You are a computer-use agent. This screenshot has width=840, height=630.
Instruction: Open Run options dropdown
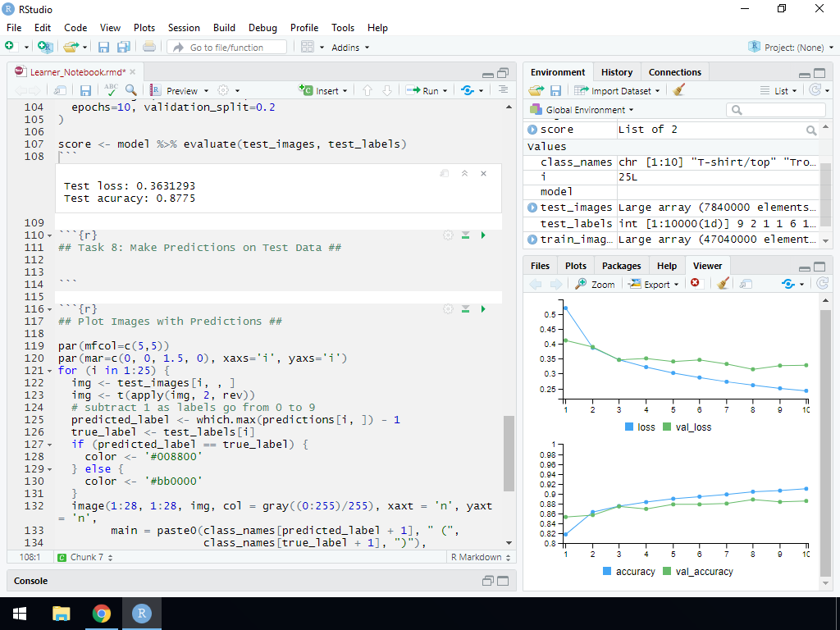click(x=445, y=91)
